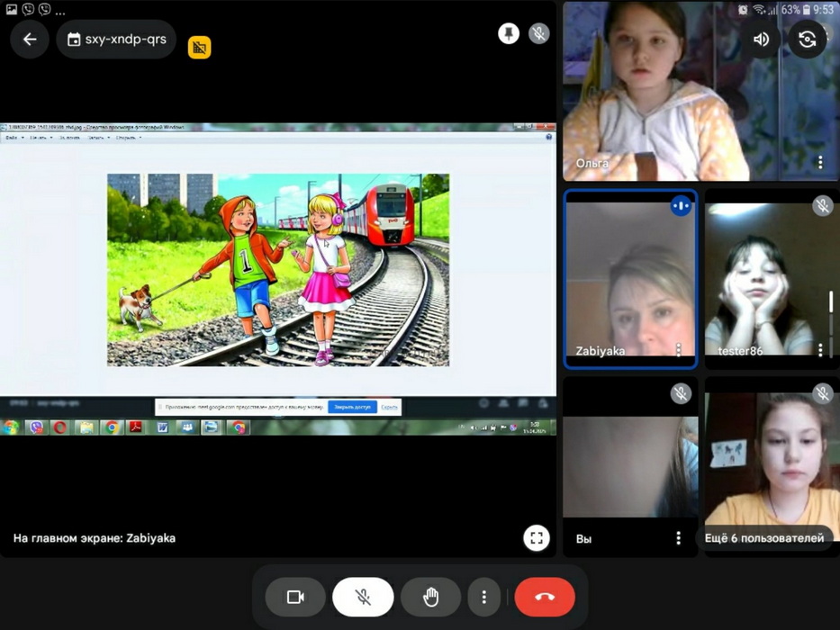Viewport: 840px width, 630px height.
Task: Tap muted mic icon on Вы tile
Action: click(681, 394)
